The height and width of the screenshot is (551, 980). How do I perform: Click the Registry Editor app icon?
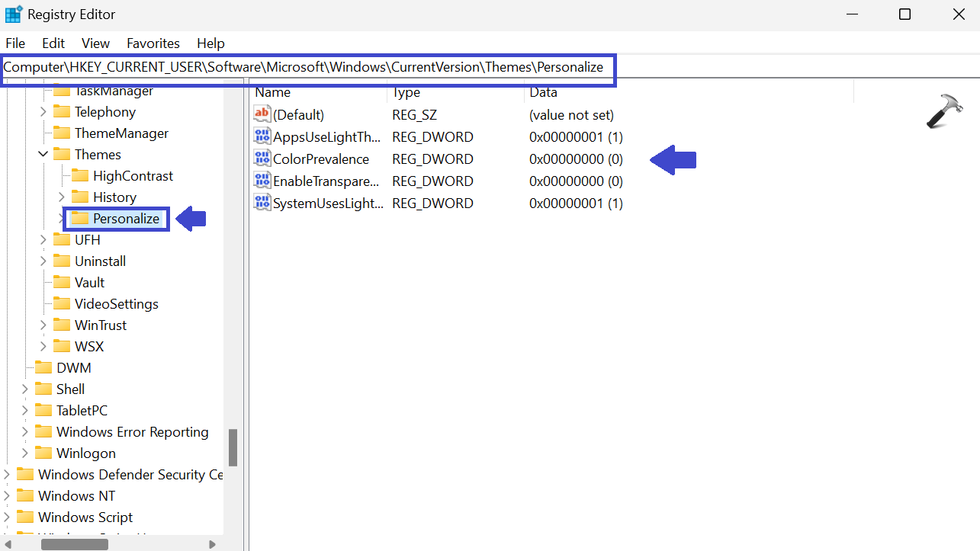pyautogui.click(x=14, y=14)
